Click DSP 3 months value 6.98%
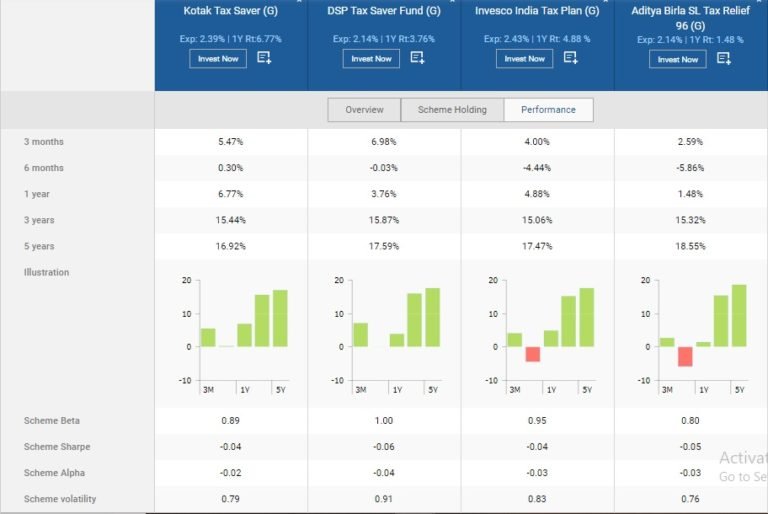This screenshot has height=514, width=768. coord(384,142)
